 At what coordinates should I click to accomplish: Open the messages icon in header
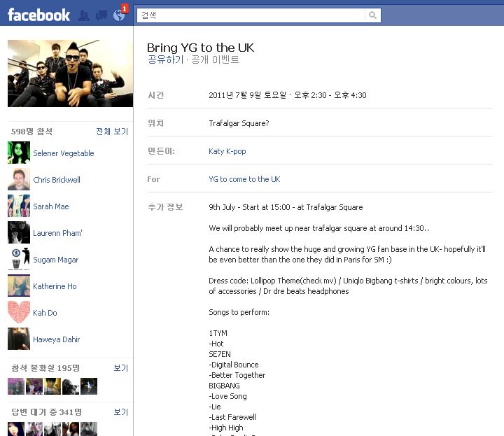point(101,15)
